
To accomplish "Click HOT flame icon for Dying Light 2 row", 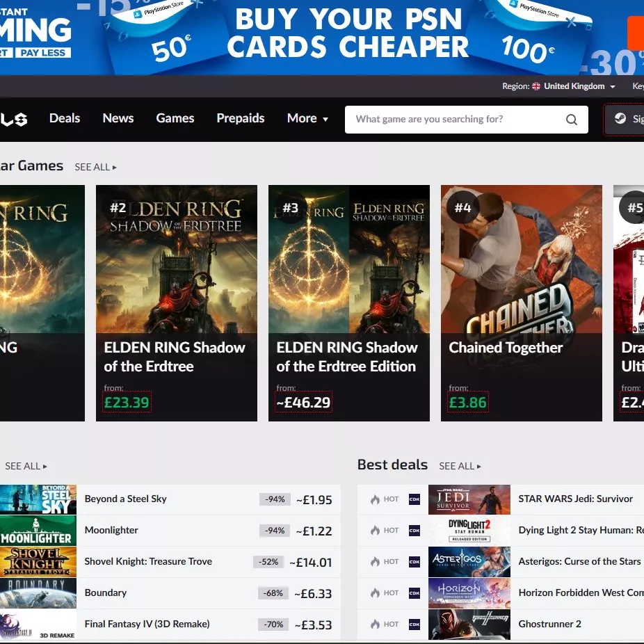I will tap(375, 531).
